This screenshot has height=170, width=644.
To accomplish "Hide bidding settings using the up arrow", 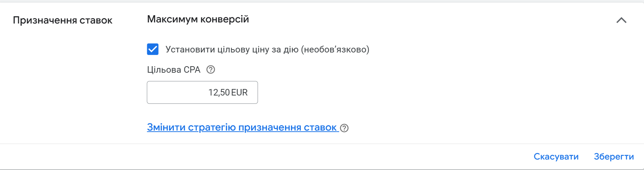I will tap(621, 20).
